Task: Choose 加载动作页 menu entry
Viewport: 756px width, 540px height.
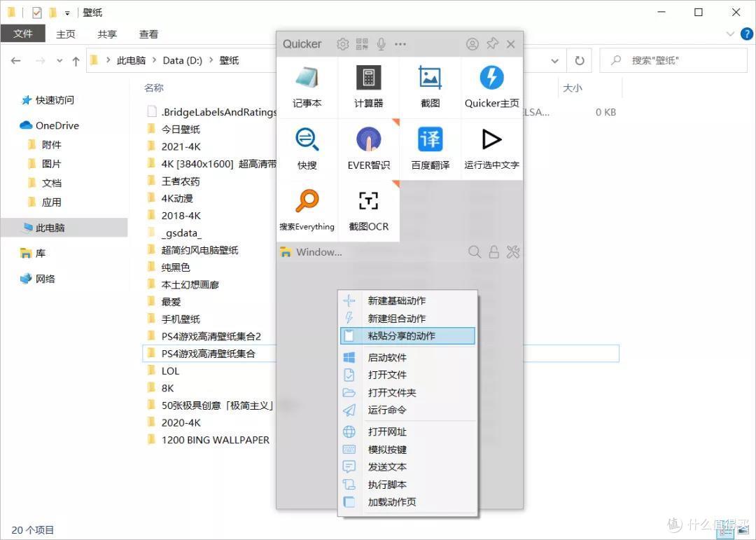Action: point(408,502)
